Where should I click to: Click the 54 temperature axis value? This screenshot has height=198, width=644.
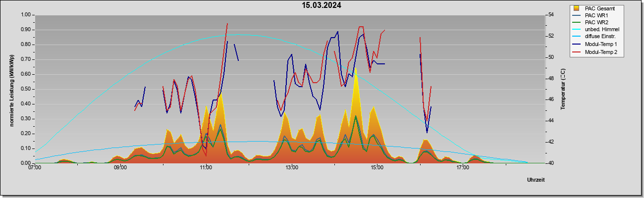(551, 15)
